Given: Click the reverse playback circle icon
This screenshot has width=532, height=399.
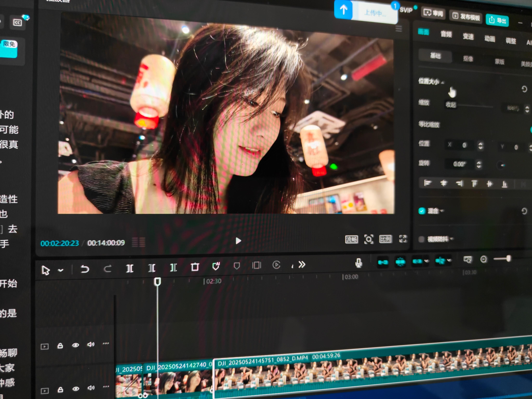Looking at the screenshot, I should click(276, 265).
